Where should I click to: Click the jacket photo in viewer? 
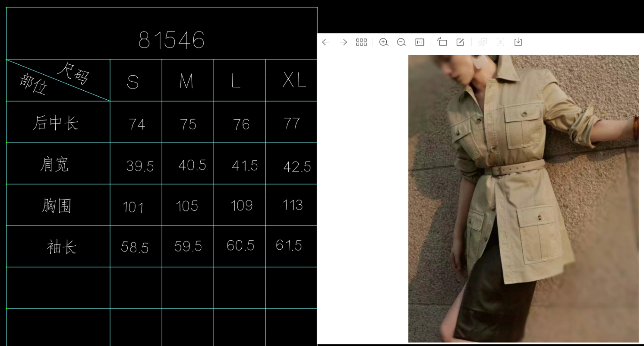(x=523, y=199)
